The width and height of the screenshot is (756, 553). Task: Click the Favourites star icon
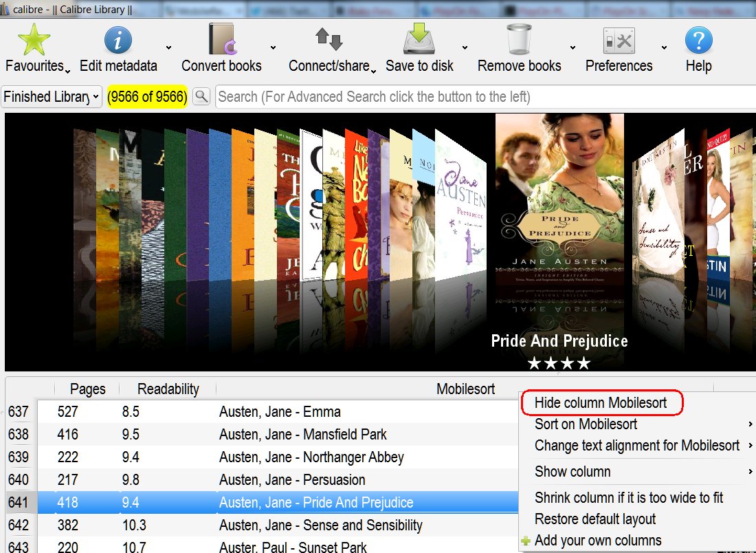coord(34,40)
